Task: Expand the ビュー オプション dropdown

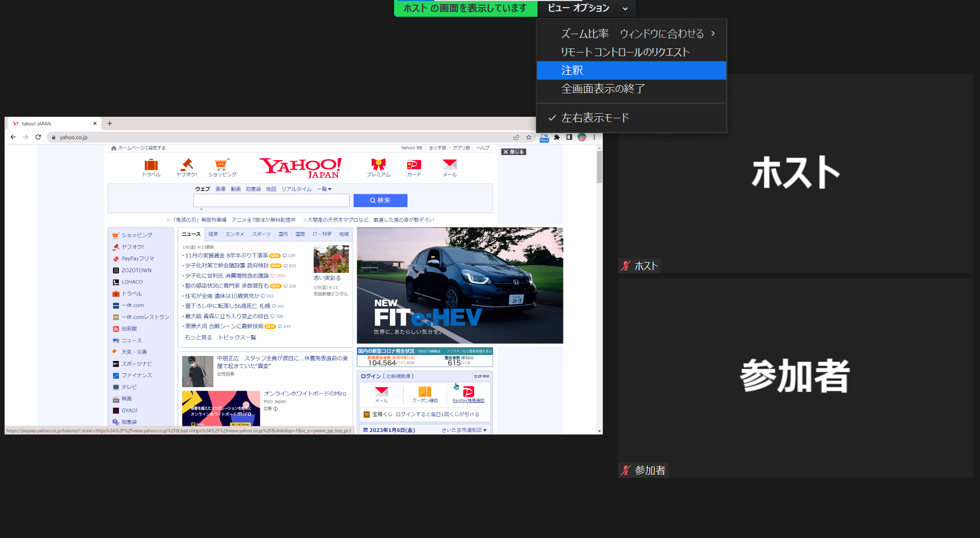Action: click(587, 8)
